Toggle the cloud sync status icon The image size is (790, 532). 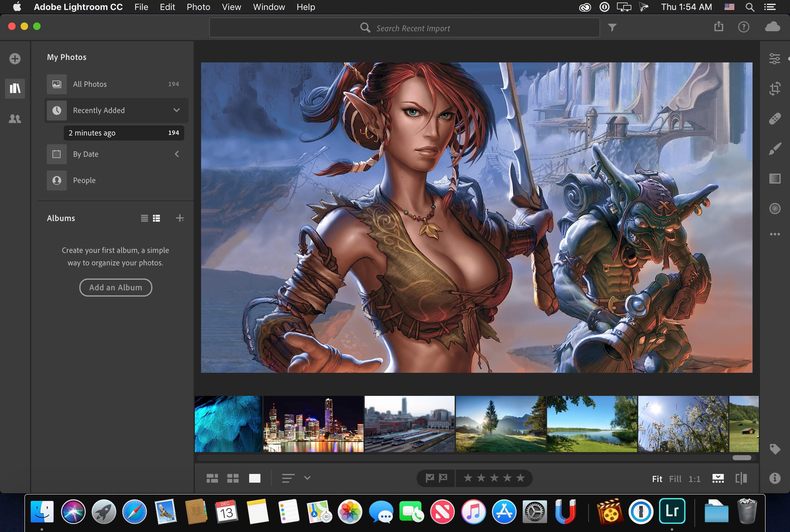(772, 27)
